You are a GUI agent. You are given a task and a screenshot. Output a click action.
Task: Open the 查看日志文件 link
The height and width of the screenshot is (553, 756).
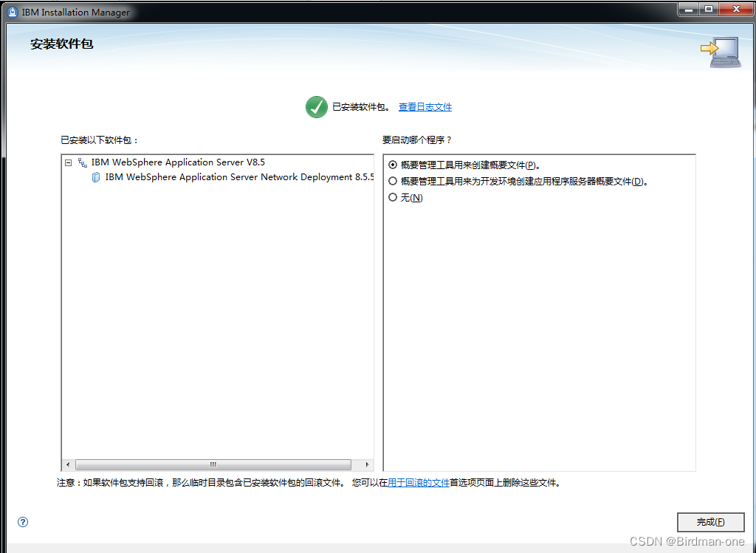pyautogui.click(x=425, y=106)
